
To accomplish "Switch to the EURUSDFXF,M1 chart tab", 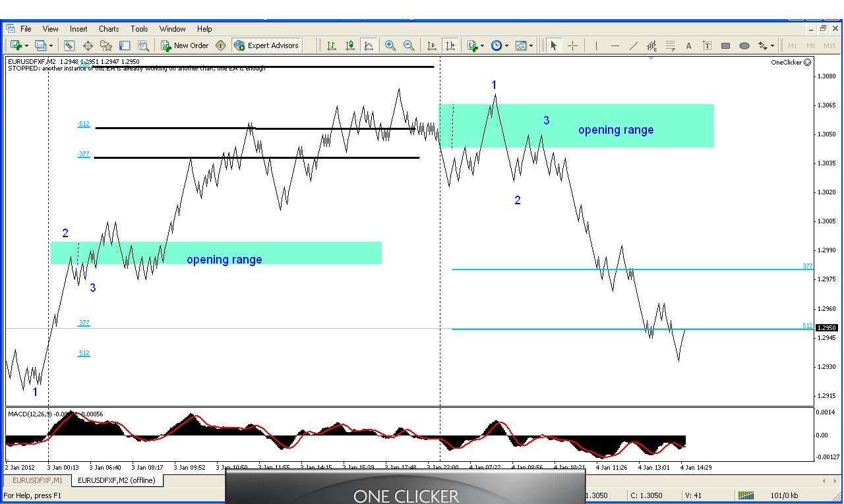I will [x=38, y=480].
